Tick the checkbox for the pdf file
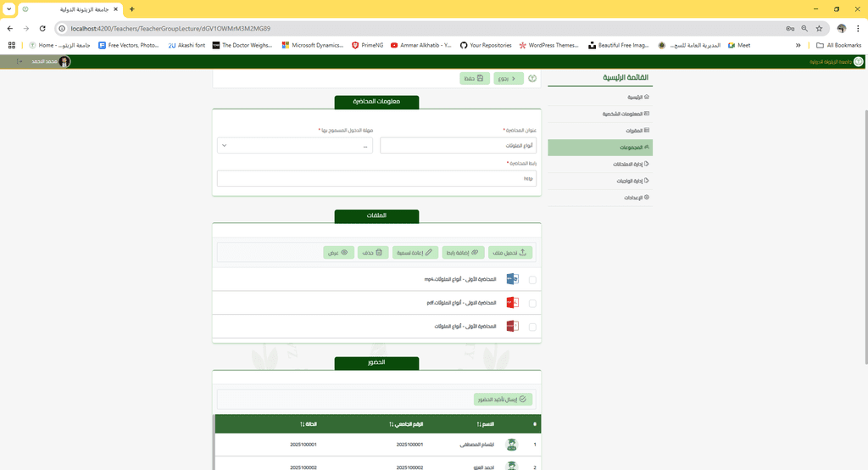This screenshot has height=470, width=868. point(532,304)
